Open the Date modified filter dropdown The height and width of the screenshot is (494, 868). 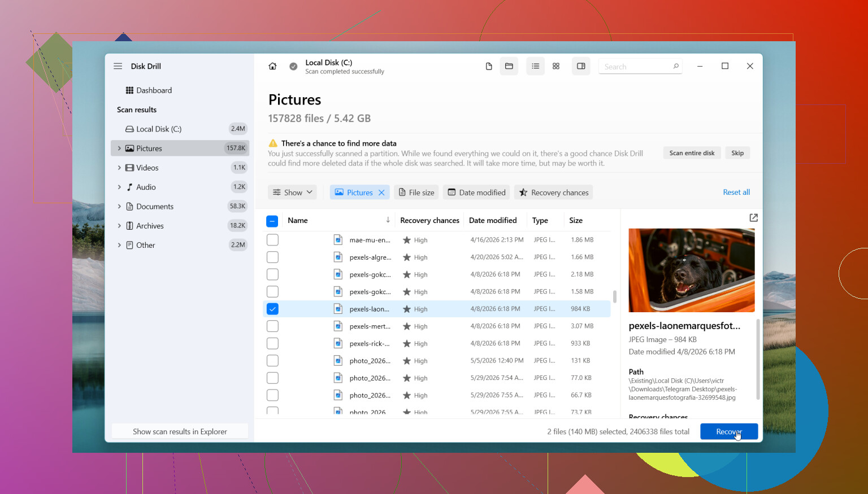click(x=476, y=193)
